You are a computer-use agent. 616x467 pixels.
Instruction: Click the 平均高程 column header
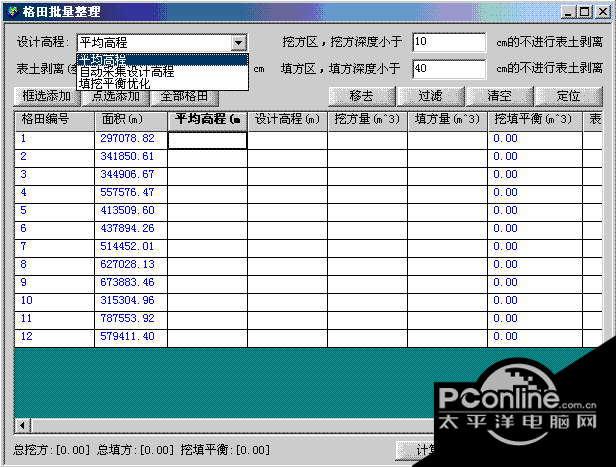click(x=208, y=121)
